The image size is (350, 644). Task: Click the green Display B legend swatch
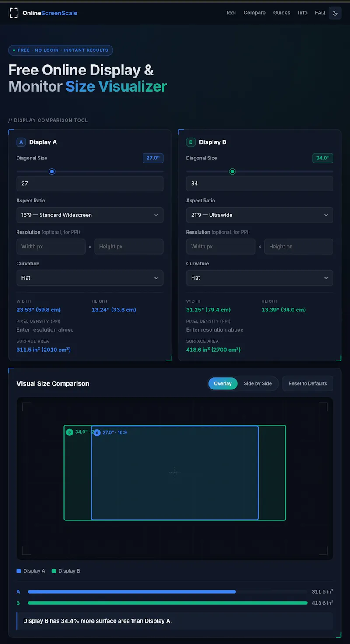coord(54,571)
